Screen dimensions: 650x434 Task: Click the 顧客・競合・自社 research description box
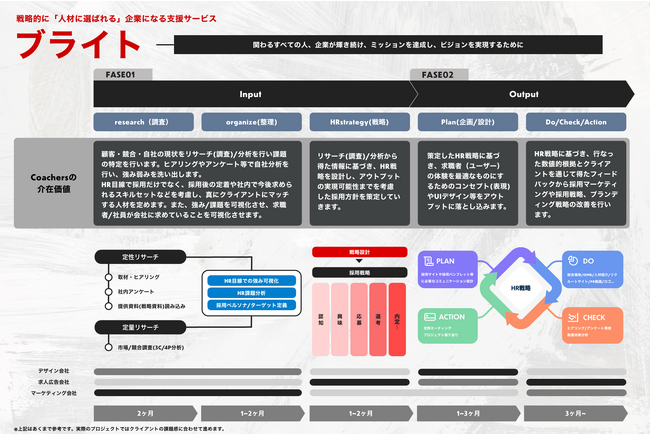click(x=198, y=183)
